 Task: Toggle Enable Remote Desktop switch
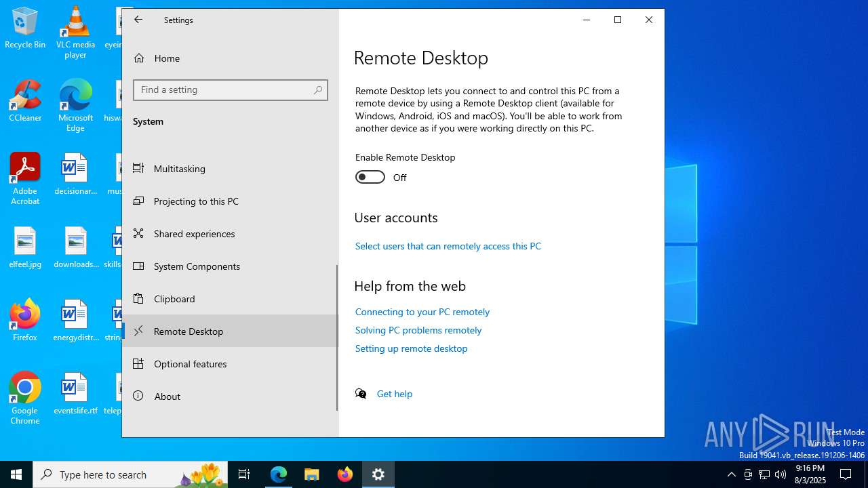click(370, 177)
